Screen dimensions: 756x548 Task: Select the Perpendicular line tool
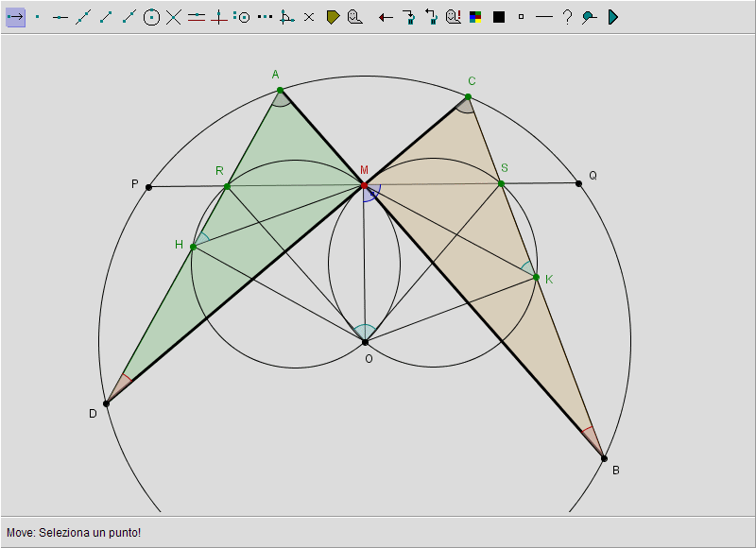click(219, 17)
